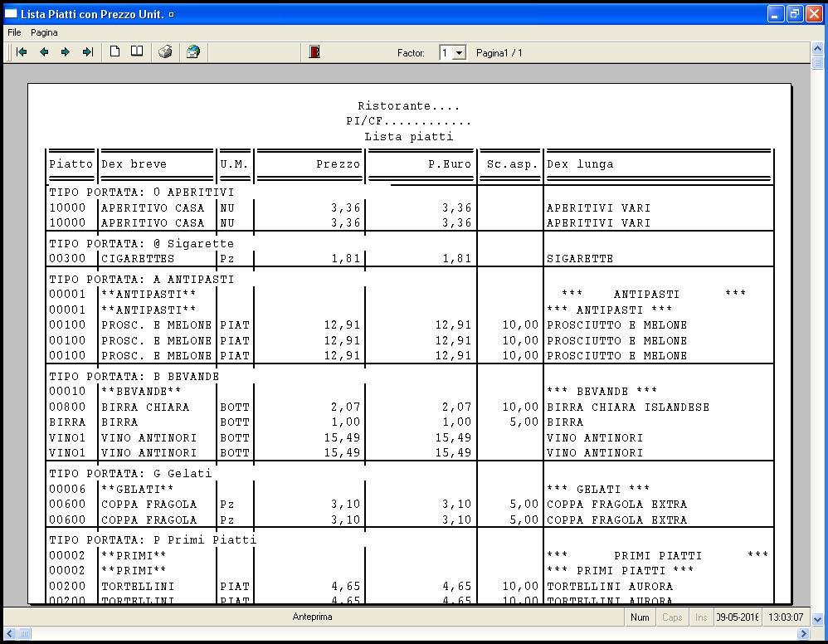
Task: Go to first page of preview
Action: (x=22, y=51)
